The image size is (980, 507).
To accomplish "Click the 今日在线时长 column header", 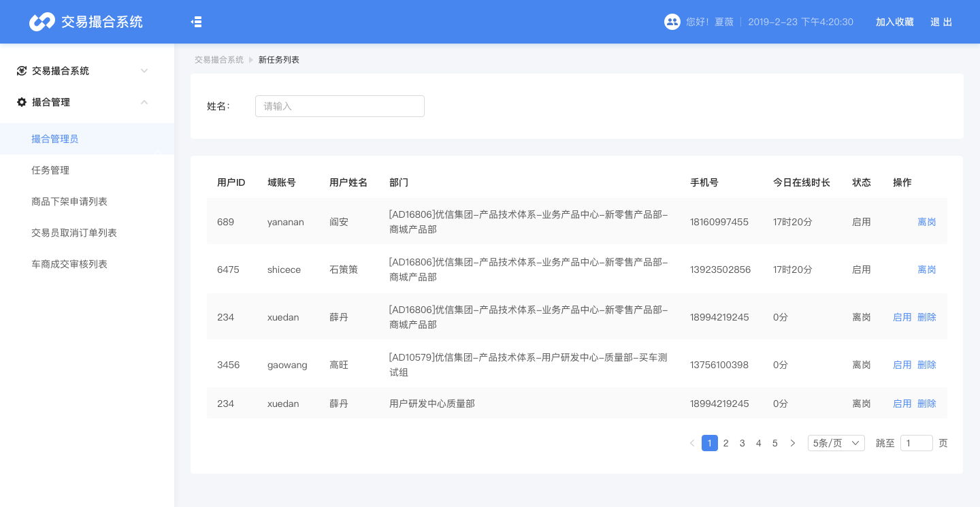I will tap(802, 182).
